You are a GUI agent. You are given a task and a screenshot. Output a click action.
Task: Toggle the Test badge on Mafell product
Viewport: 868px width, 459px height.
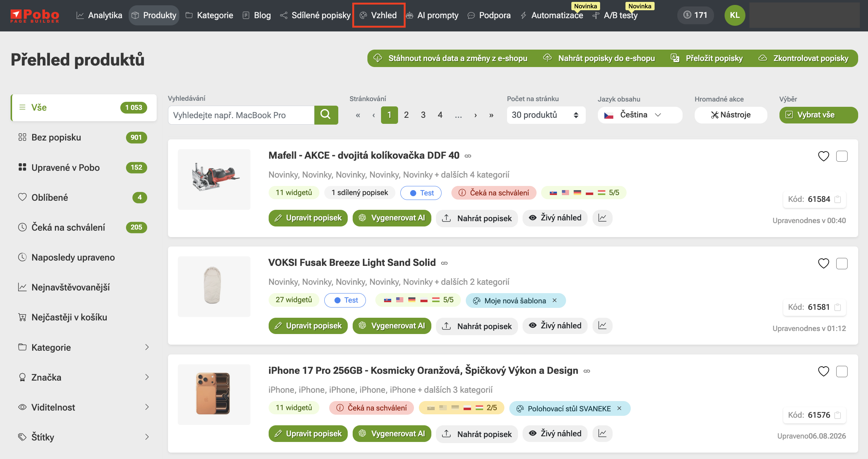pos(421,193)
